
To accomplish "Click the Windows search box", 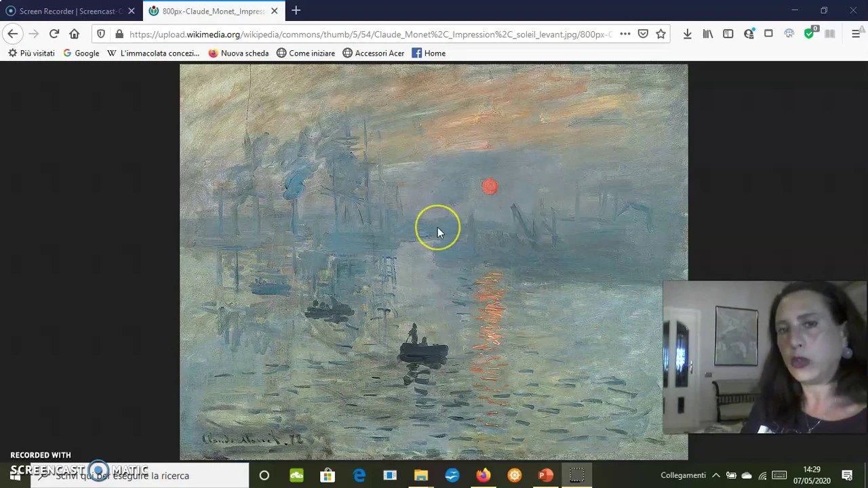I will click(x=139, y=475).
